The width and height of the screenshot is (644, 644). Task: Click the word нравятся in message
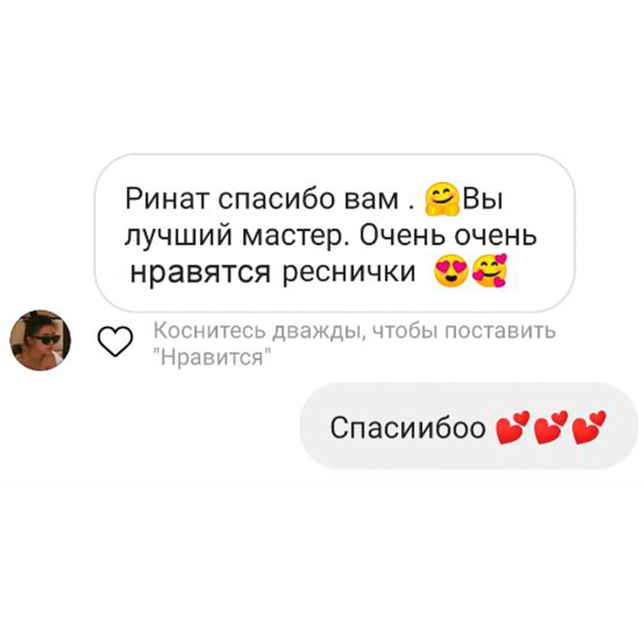pyautogui.click(x=200, y=272)
